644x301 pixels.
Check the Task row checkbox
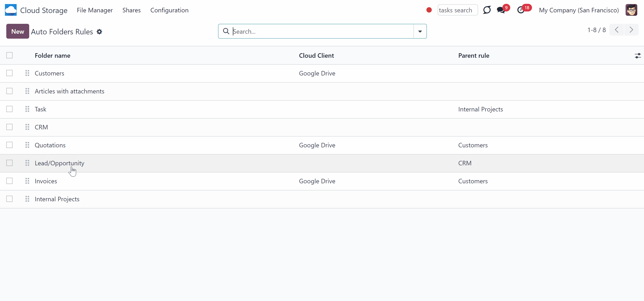(9, 109)
